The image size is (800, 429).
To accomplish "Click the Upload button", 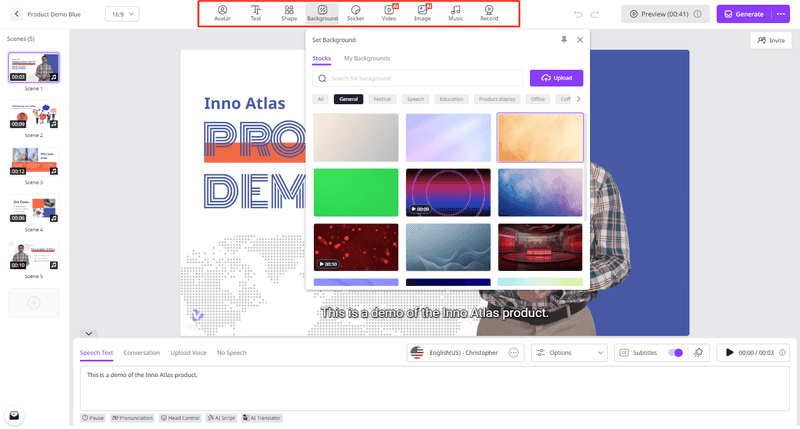I will click(x=556, y=78).
